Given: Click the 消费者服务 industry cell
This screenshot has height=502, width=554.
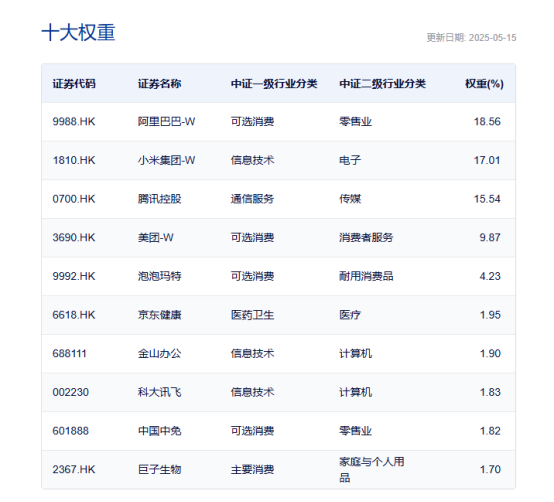Looking at the screenshot, I should pyautogui.click(x=366, y=237).
